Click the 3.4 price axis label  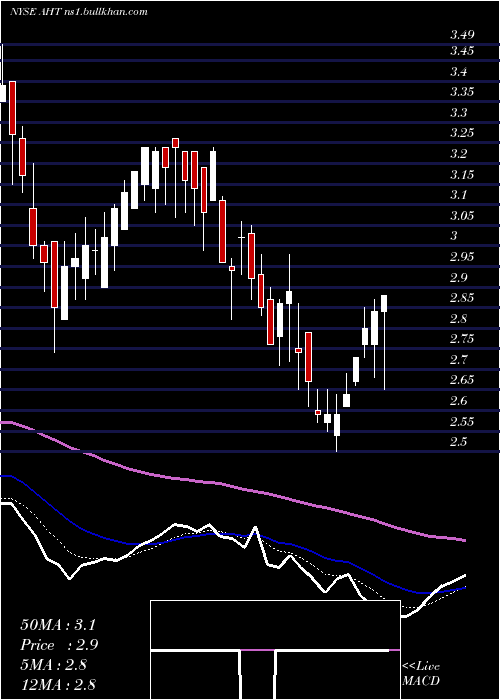point(458,71)
